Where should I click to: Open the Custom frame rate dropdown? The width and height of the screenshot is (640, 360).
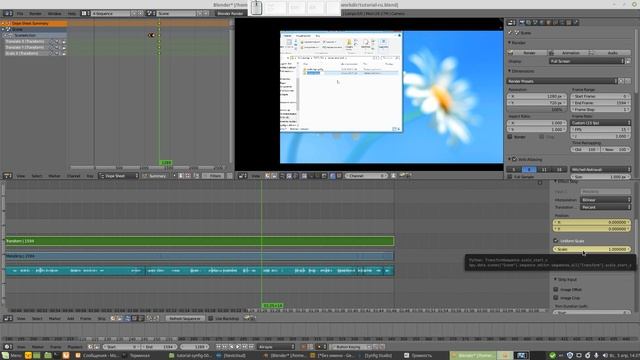[x=600, y=123]
